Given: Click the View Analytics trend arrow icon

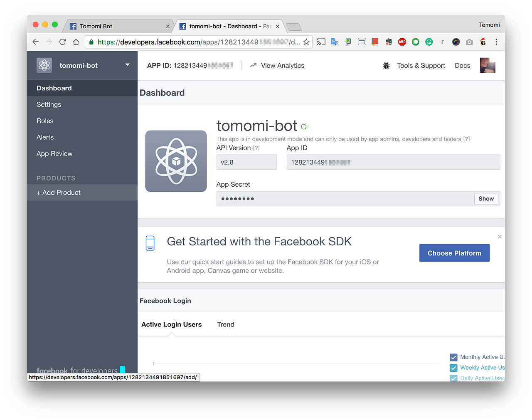Looking at the screenshot, I should [x=253, y=65].
